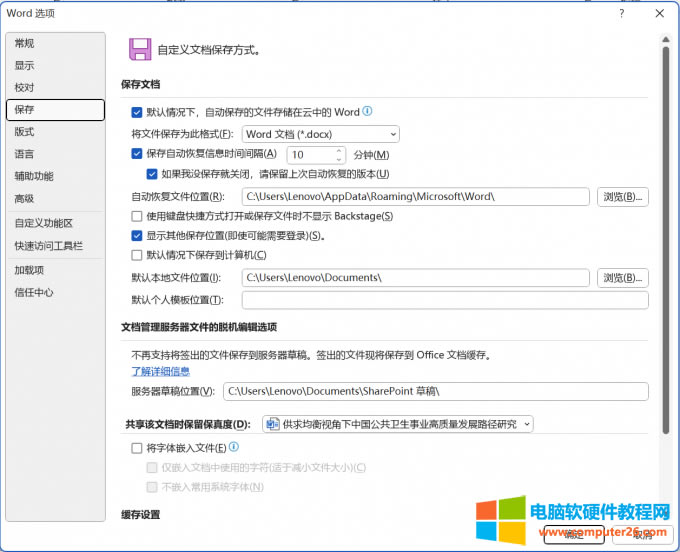Increase autorecover minutes with up arrow
Screen dimensions: 680x552
[339, 151]
